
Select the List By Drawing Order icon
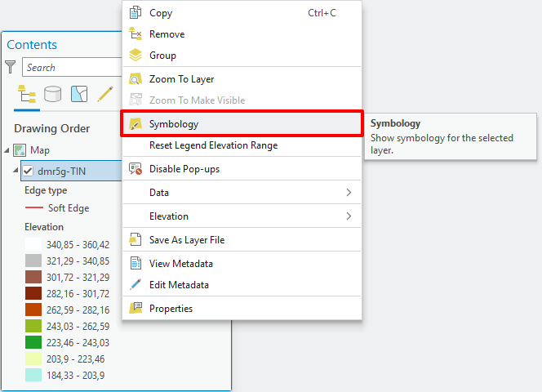[x=26, y=94]
